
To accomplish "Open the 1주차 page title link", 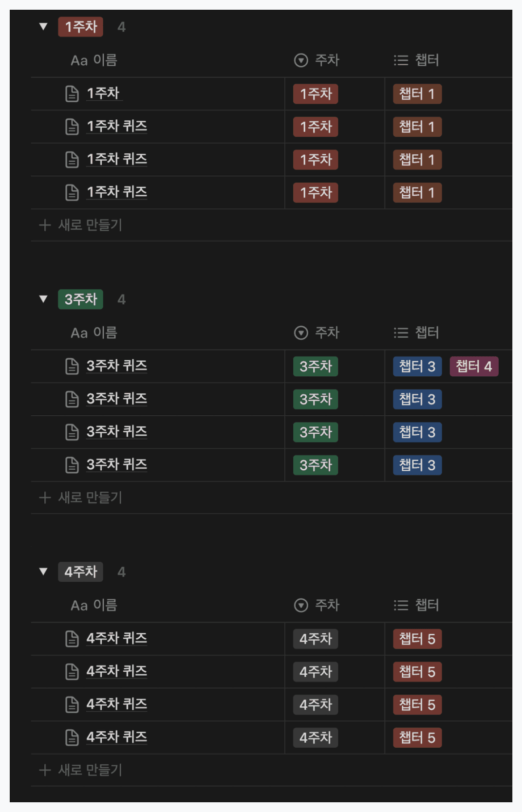I will coord(103,93).
